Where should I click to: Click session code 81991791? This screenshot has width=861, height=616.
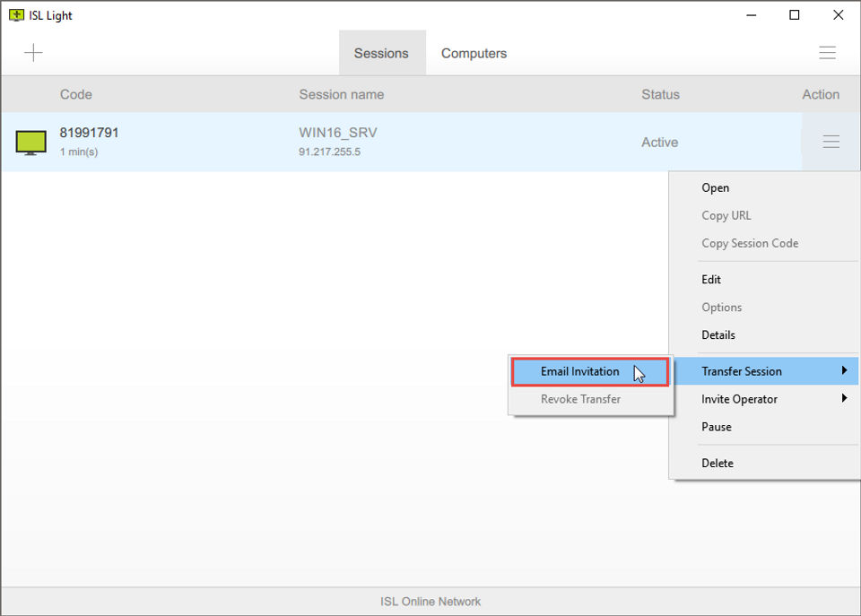(x=89, y=133)
